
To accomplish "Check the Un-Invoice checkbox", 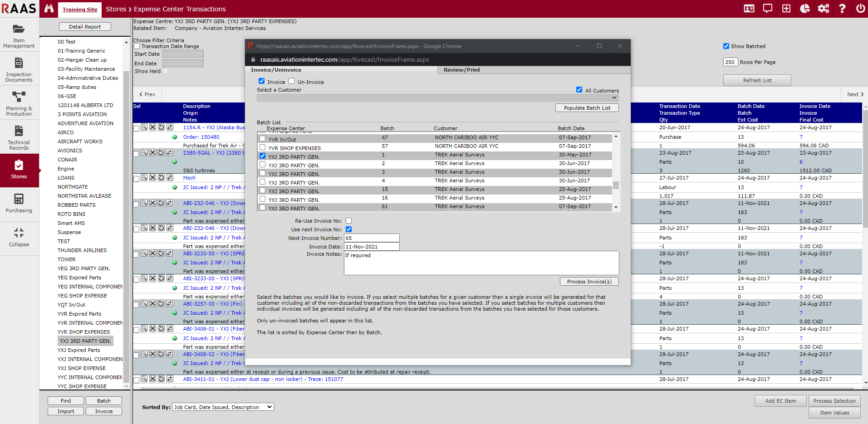I will [292, 81].
